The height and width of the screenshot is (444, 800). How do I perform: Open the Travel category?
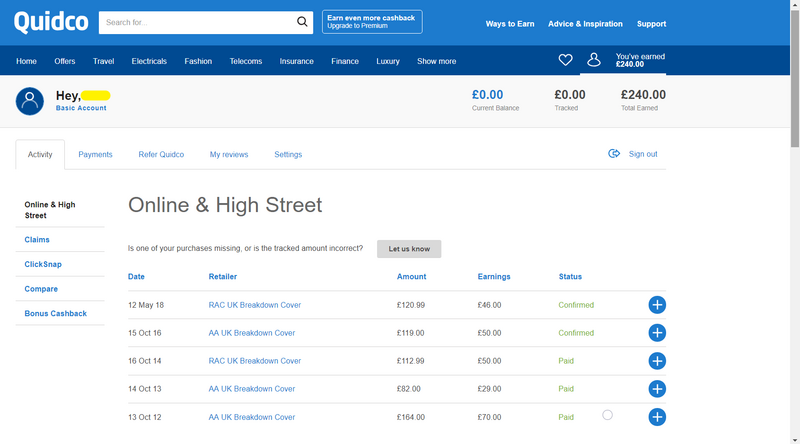point(104,61)
